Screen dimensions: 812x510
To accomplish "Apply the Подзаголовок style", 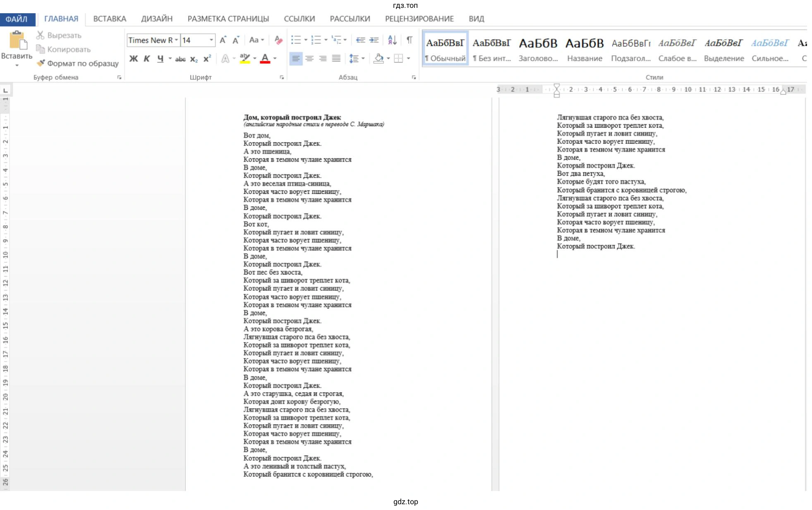I will 631,49.
